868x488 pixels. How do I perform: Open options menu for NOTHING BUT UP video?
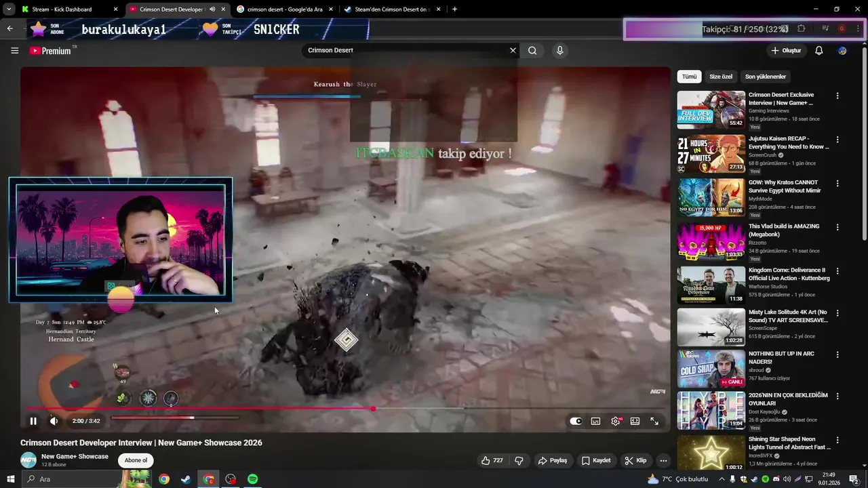click(837, 354)
